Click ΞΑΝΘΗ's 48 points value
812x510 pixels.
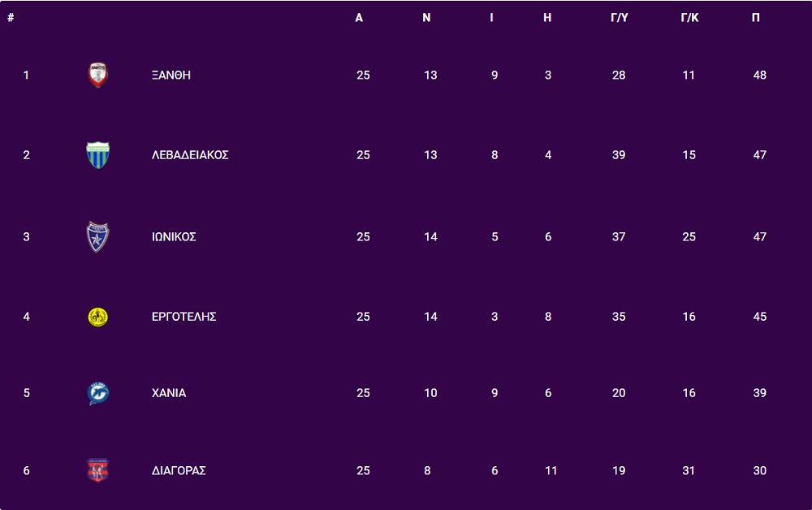760,75
